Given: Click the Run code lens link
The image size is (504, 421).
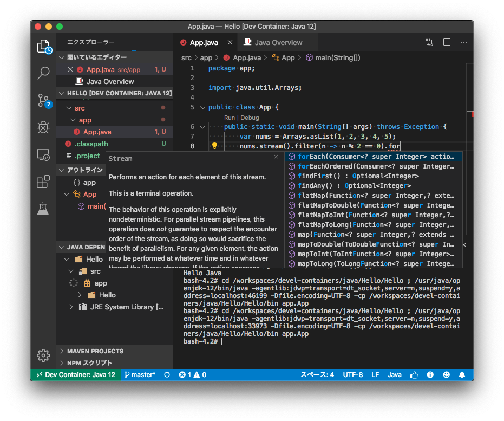Looking at the screenshot, I should (x=229, y=118).
